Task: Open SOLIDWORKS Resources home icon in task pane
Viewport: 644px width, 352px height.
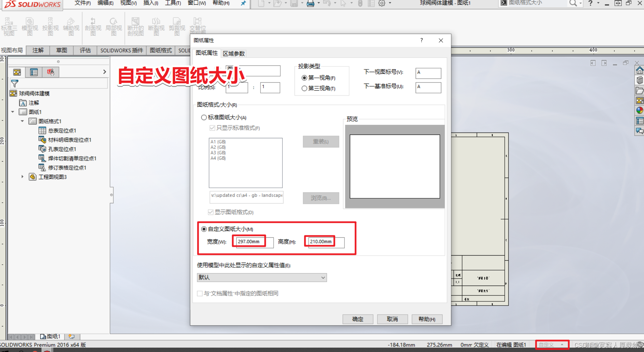Action: (x=640, y=70)
